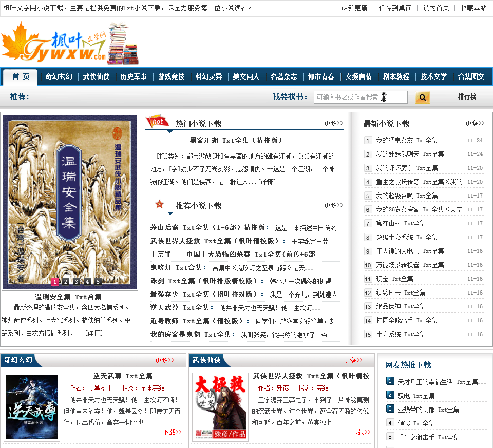
Task: Expand 更多>> for 热门小说下载
Action: [334, 123]
